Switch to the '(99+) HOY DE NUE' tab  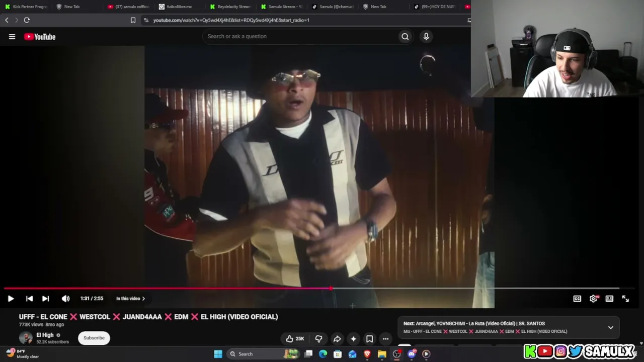click(436, 7)
